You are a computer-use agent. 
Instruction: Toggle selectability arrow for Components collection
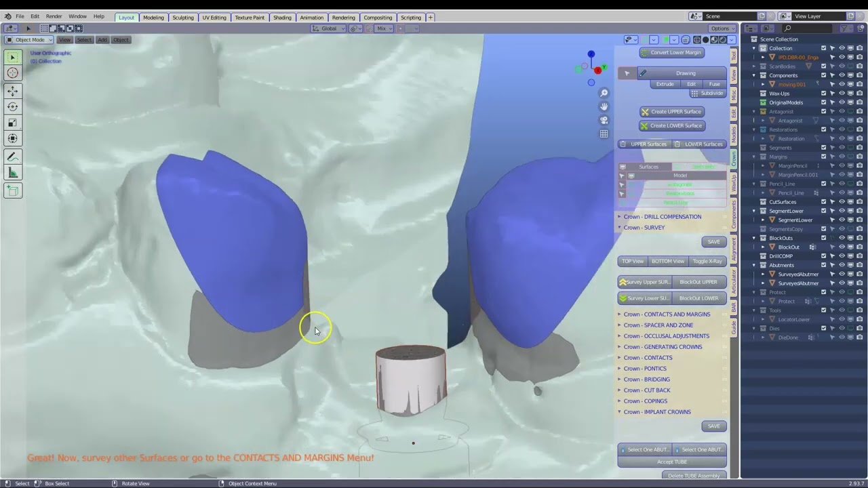point(833,75)
